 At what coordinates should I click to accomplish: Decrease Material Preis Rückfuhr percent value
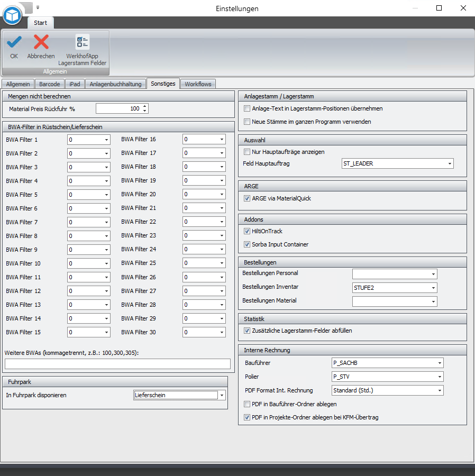point(145,111)
